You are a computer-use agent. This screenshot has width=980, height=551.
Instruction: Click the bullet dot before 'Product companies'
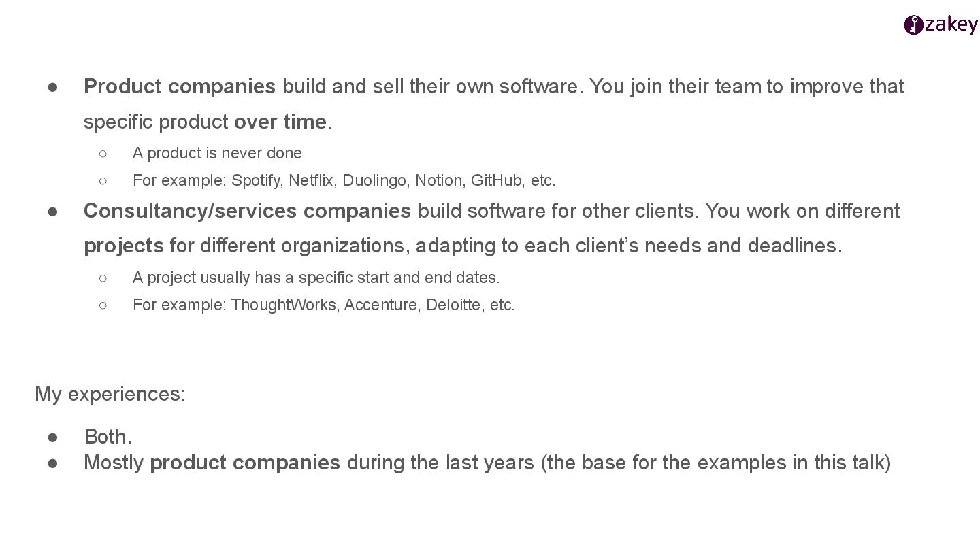tap(52, 87)
